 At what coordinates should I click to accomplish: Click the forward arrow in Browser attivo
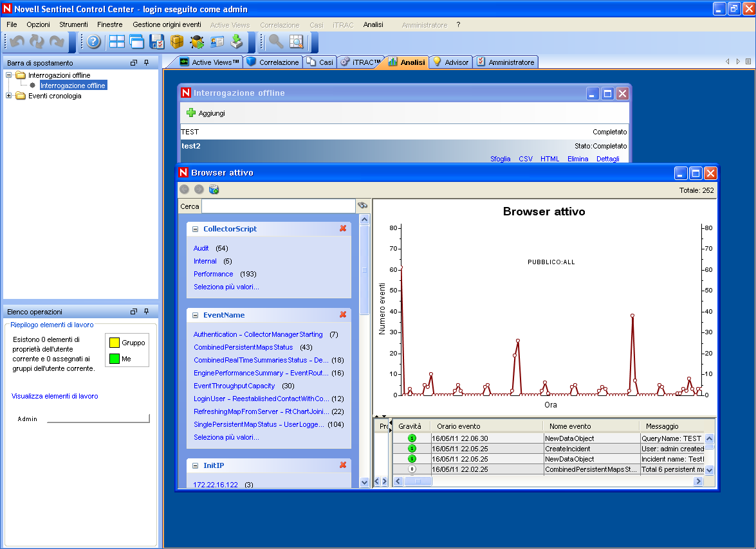coord(199,189)
